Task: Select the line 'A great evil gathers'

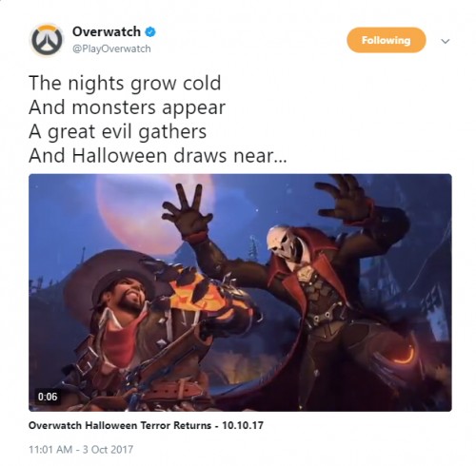Action: coord(118,132)
